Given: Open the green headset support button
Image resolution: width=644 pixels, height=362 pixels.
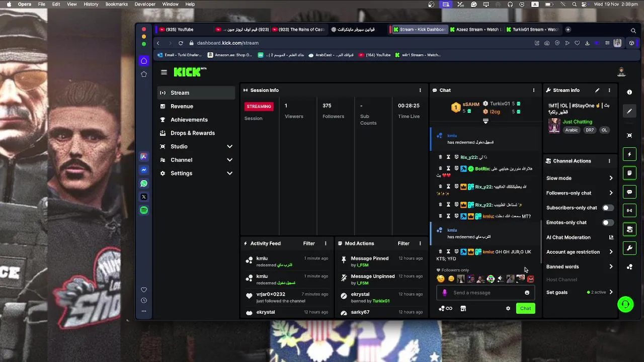Looking at the screenshot, I should 625,304.
